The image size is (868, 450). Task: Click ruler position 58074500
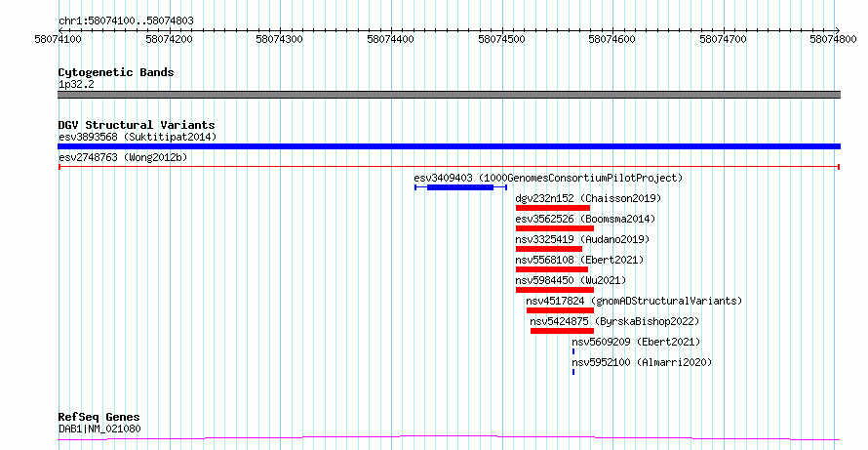pyautogui.click(x=501, y=39)
